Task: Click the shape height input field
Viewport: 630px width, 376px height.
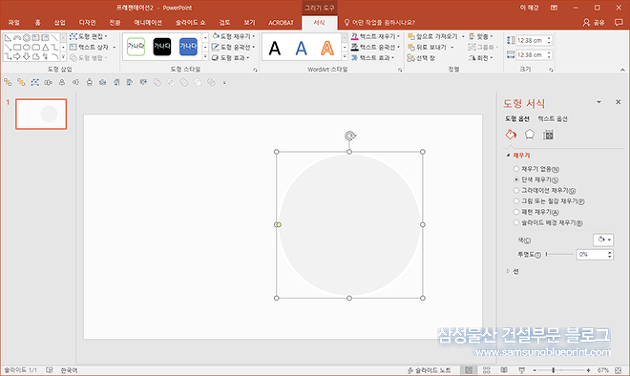Action: coord(530,41)
